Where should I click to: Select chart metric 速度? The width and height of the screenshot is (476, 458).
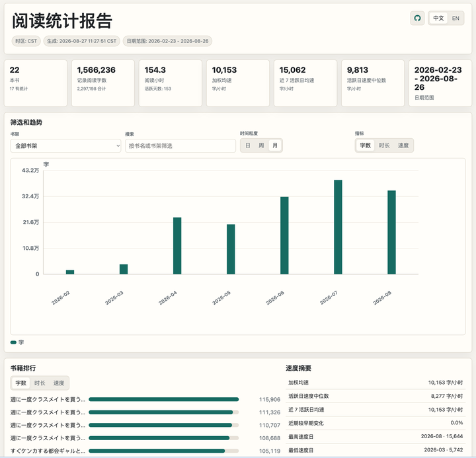click(x=403, y=145)
